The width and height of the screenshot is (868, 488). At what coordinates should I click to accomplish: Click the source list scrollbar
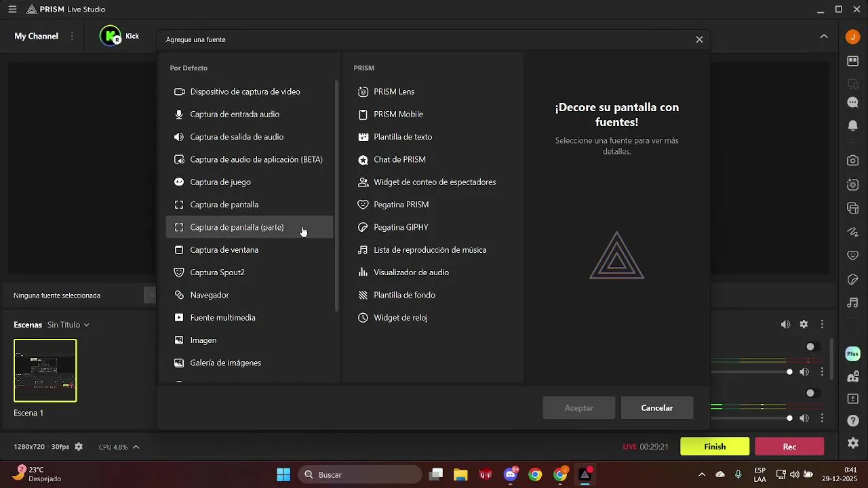click(x=337, y=197)
